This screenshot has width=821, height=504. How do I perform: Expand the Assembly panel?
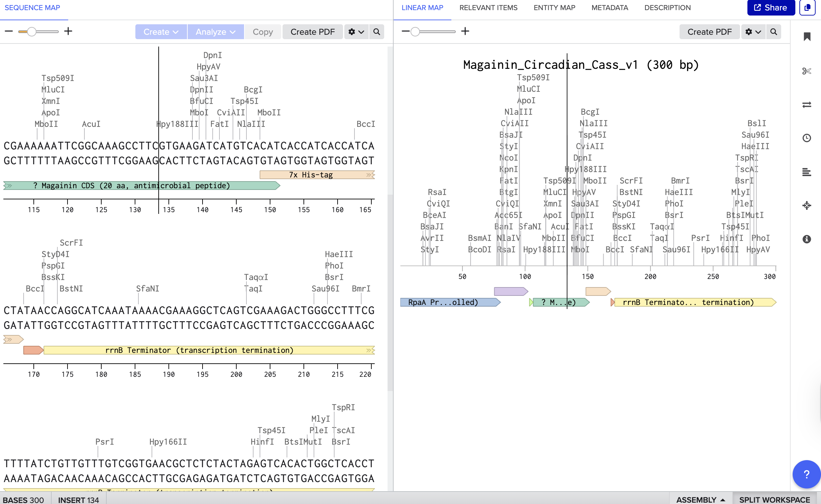pyautogui.click(x=700, y=499)
